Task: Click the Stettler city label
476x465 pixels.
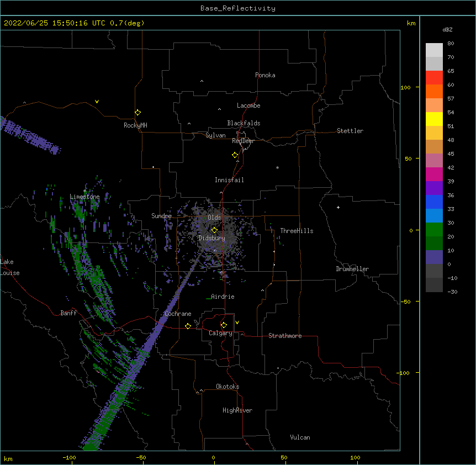Action: click(x=350, y=131)
